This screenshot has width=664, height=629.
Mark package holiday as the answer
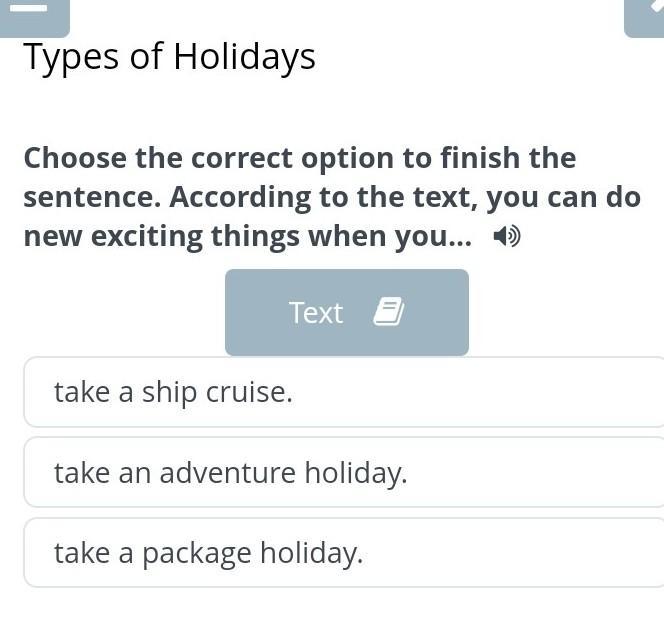tap(208, 552)
